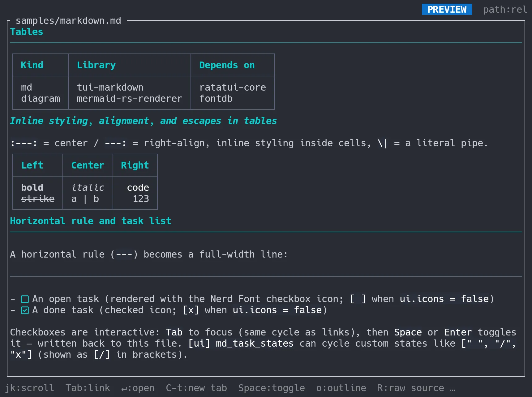Click the Horizontal rule and task list heading
Image resolution: width=532 pixels, height=397 pixels.
[91, 221]
